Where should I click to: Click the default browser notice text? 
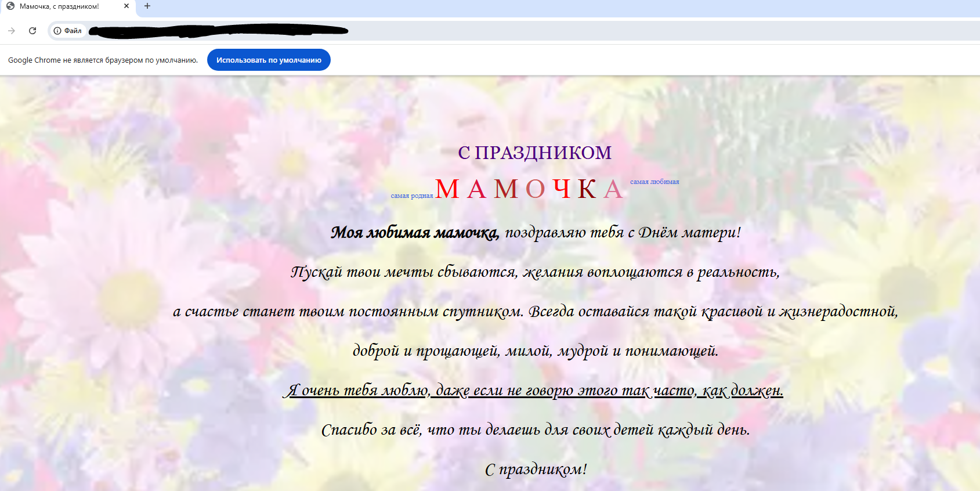click(103, 60)
